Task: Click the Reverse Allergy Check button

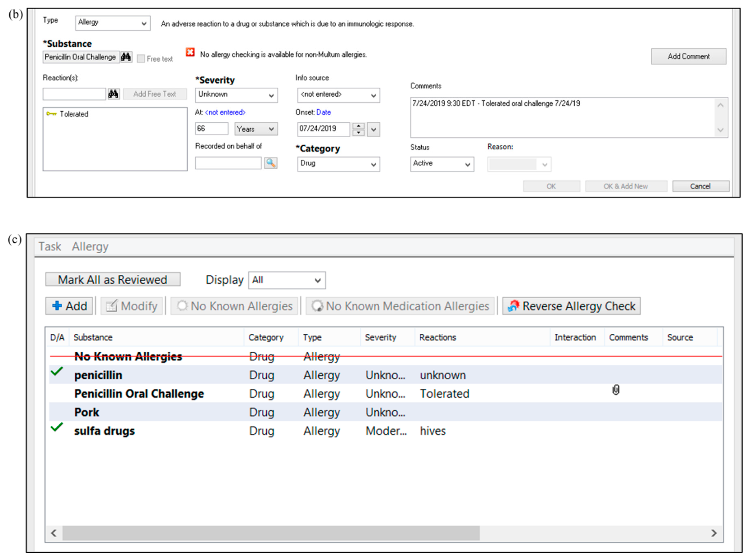Action: click(571, 306)
